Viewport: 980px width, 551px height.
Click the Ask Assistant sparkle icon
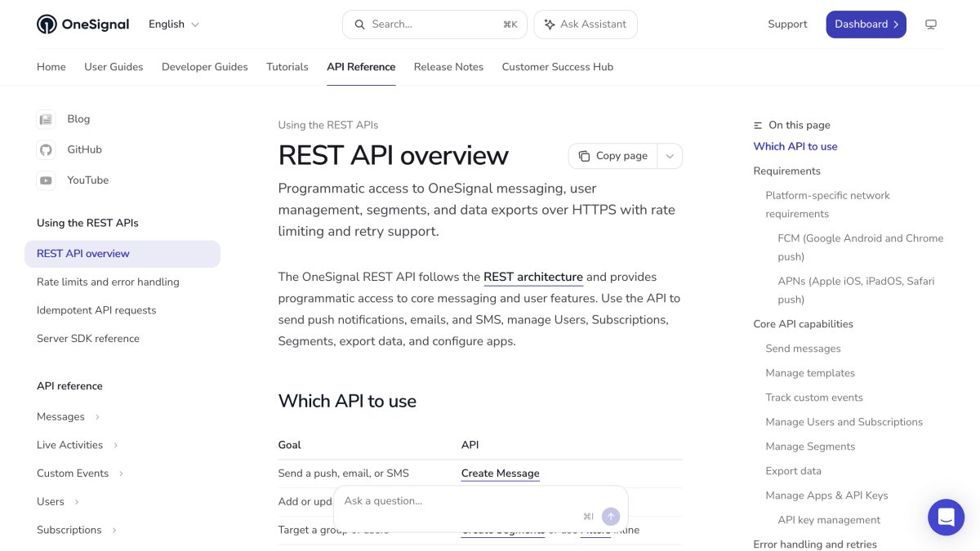pyautogui.click(x=550, y=24)
